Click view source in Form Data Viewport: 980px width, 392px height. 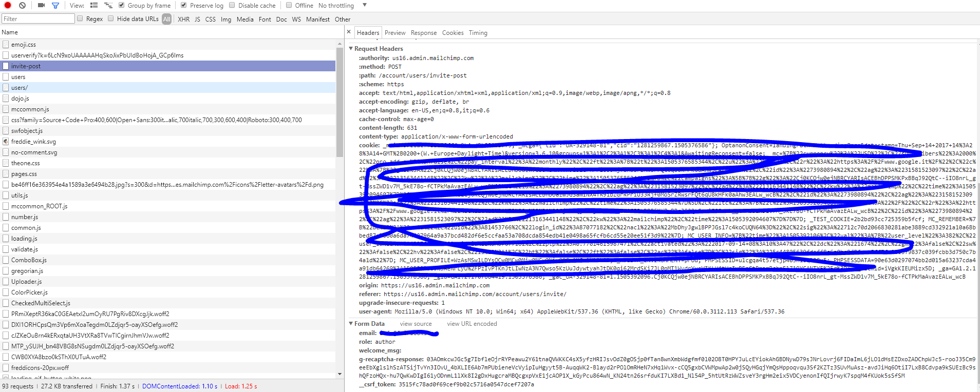(416, 324)
